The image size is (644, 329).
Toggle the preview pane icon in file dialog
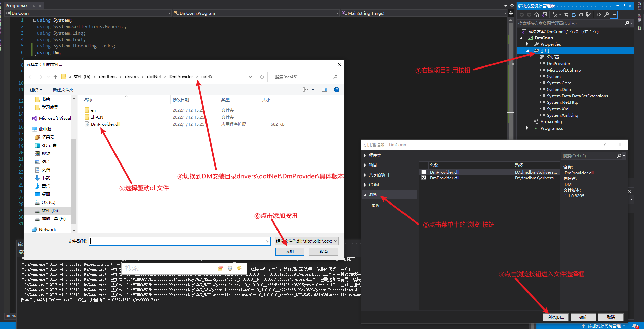coord(324,90)
